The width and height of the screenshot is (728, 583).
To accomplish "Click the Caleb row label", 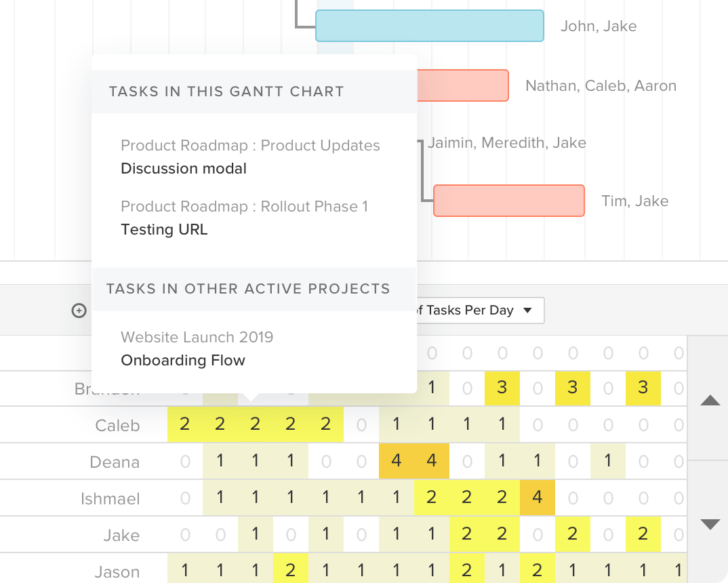I will coord(117,426).
